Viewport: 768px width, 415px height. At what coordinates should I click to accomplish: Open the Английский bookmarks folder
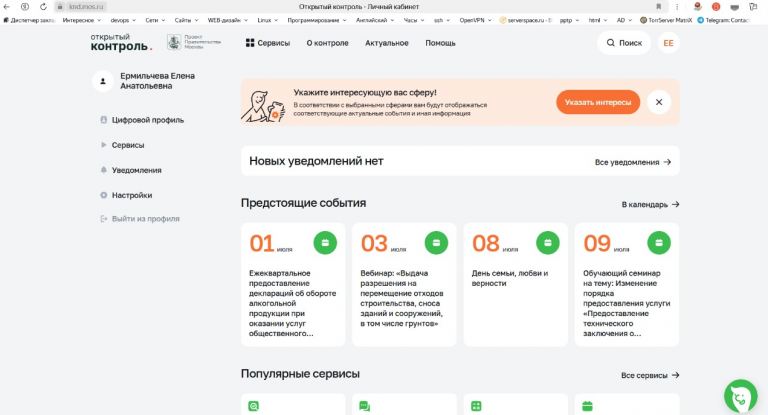coord(375,21)
